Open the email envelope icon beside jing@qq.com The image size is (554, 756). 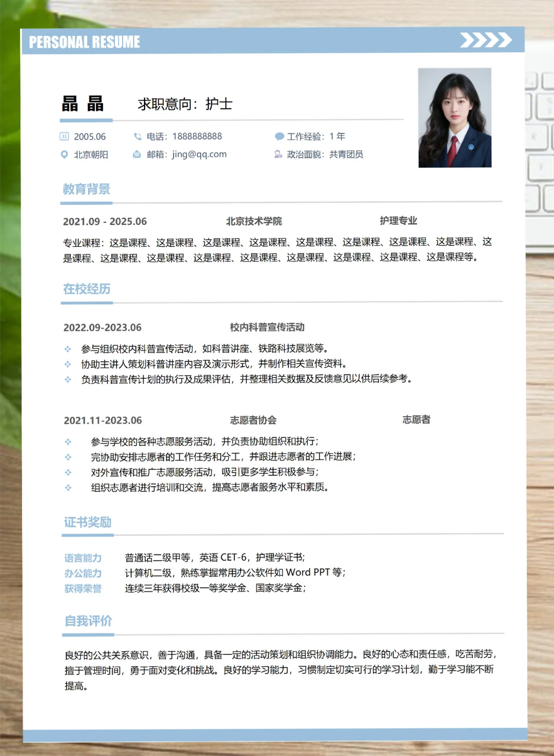click(136, 154)
